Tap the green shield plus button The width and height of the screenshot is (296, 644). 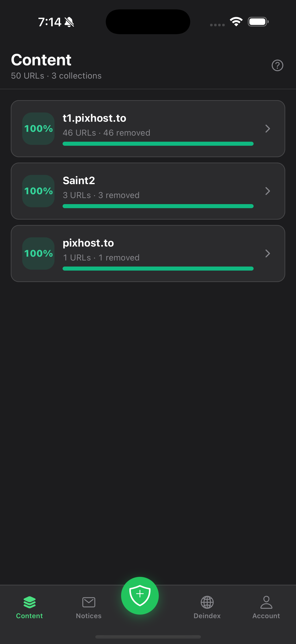click(140, 595)
